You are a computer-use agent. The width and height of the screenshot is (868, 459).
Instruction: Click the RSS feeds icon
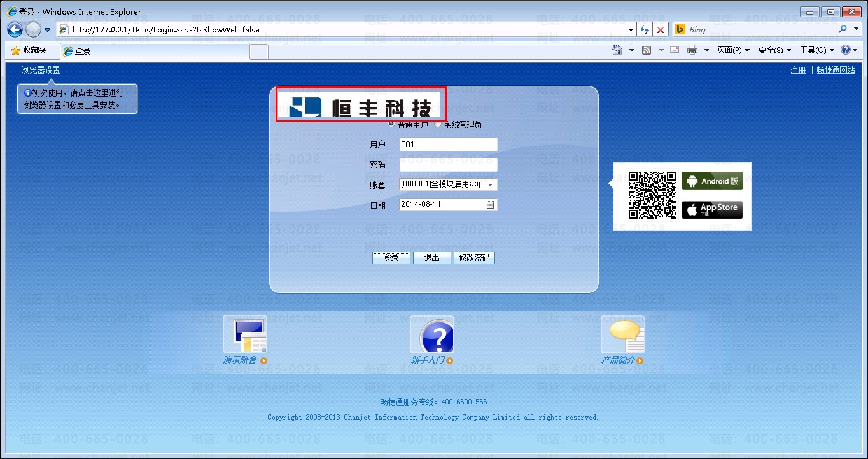coord(647,50)
